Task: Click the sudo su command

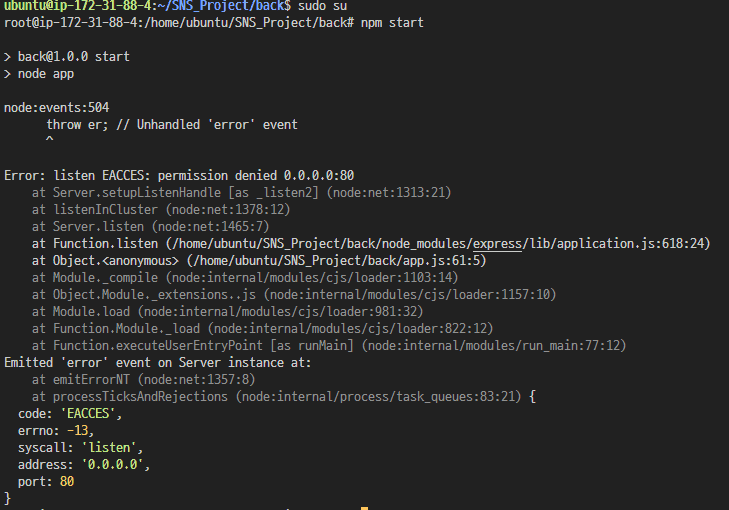Action: point(322,6)
